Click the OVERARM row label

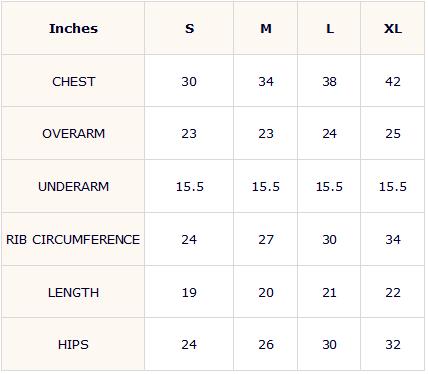(73, 134)
